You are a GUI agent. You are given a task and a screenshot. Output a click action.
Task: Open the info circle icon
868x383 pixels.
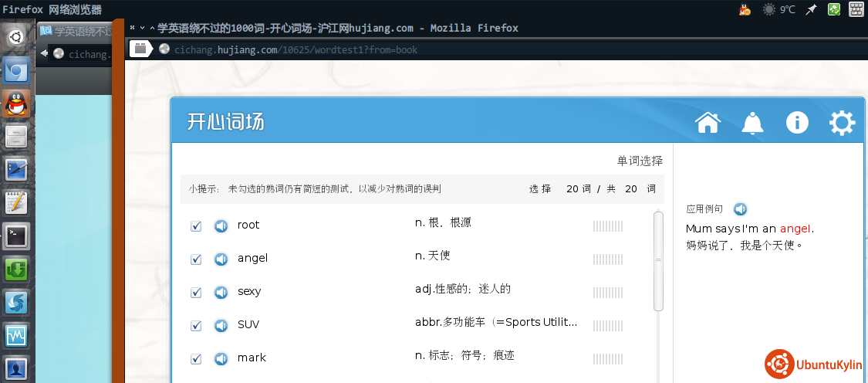(797, 123)
